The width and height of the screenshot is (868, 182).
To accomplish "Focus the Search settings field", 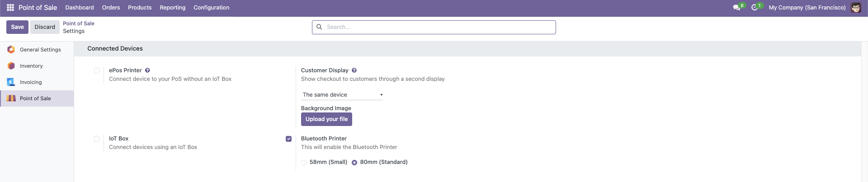I will [x=434, y=27].
